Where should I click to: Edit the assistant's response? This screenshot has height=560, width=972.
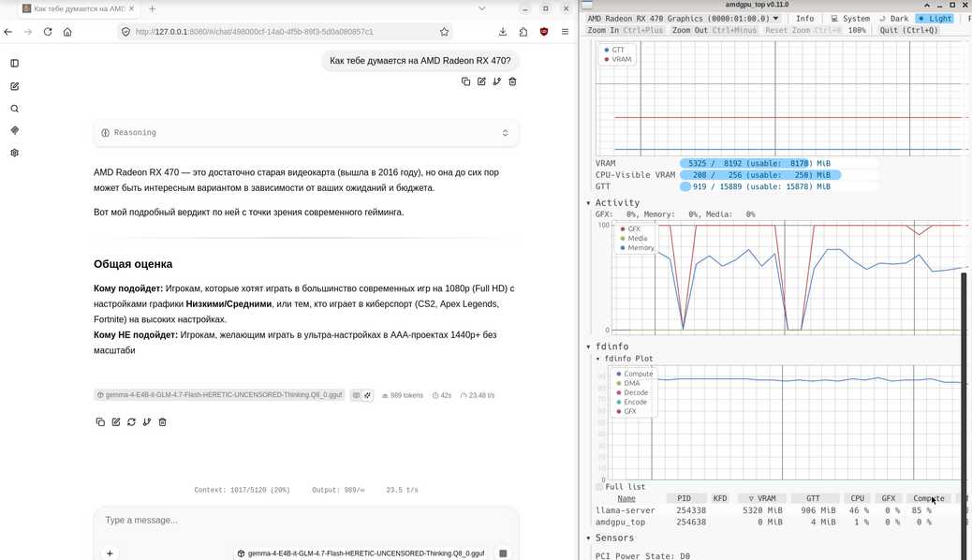[x=116, y=421]
